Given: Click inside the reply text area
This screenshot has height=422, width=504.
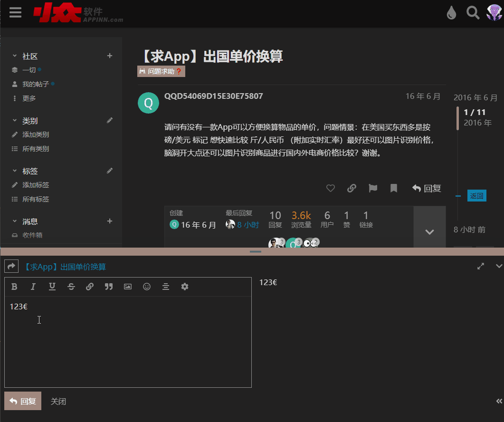Looking at the screenshot, I should 128,342.
